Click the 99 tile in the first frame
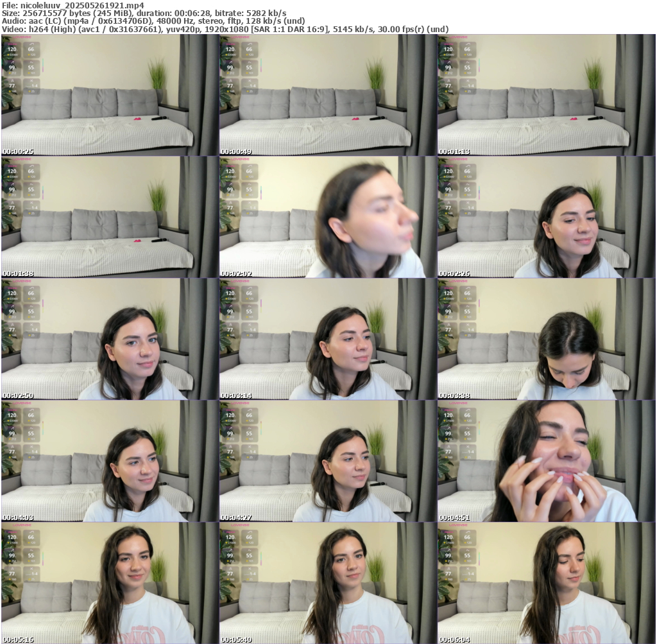657x644 pixels. pyautogui.click(x=12, y=68)
